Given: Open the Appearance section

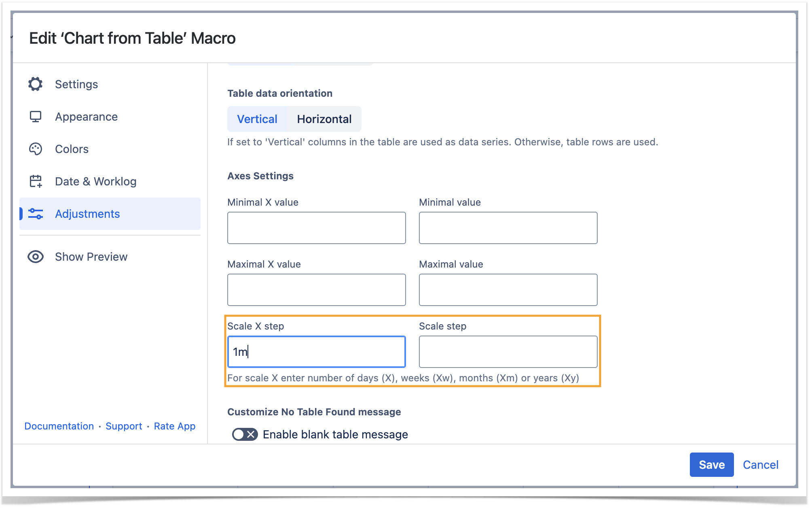Looking at the screenshot, I should (86, 117).
